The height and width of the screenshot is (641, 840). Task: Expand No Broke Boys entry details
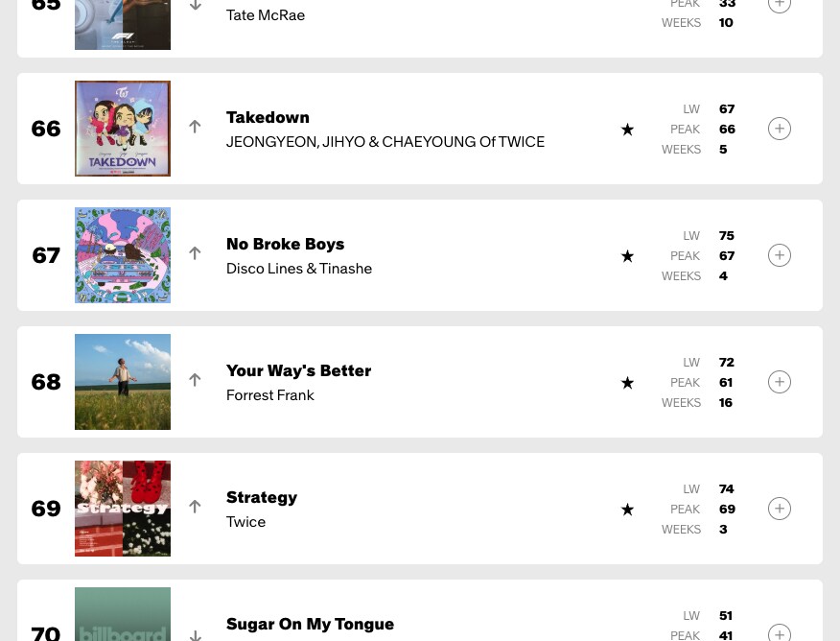(x=780, y=255)
